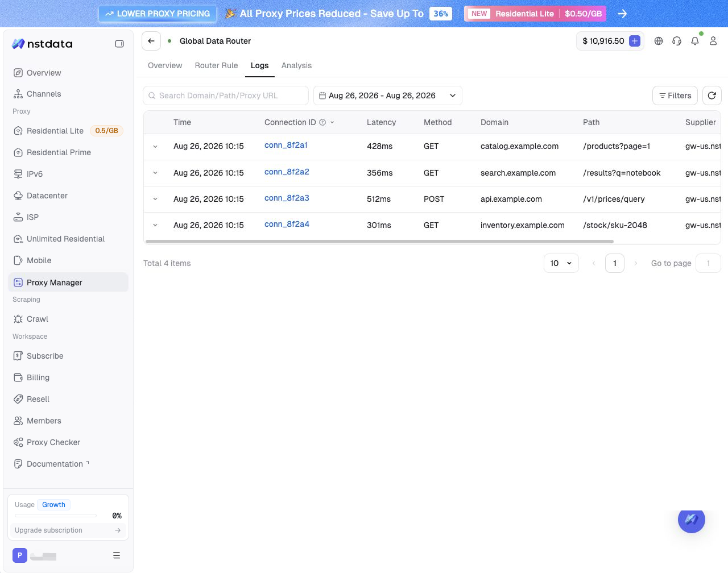
Task: Switch to the Overview tab
Action: 165,65
